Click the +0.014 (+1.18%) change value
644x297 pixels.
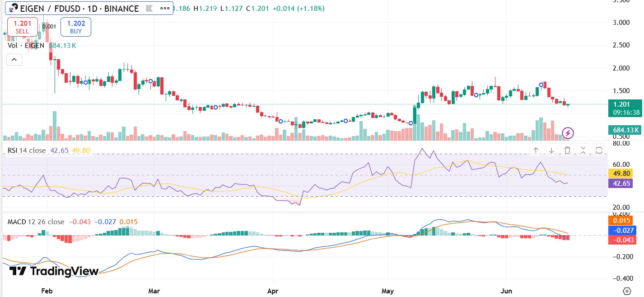[x=299, y=9]
